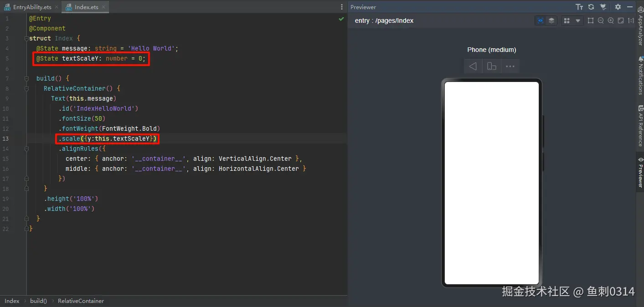Image resolution: width=644 pixels, height=307 pixels.
Task: Open the Notifications side panel
Action: [x=640, y=75]
